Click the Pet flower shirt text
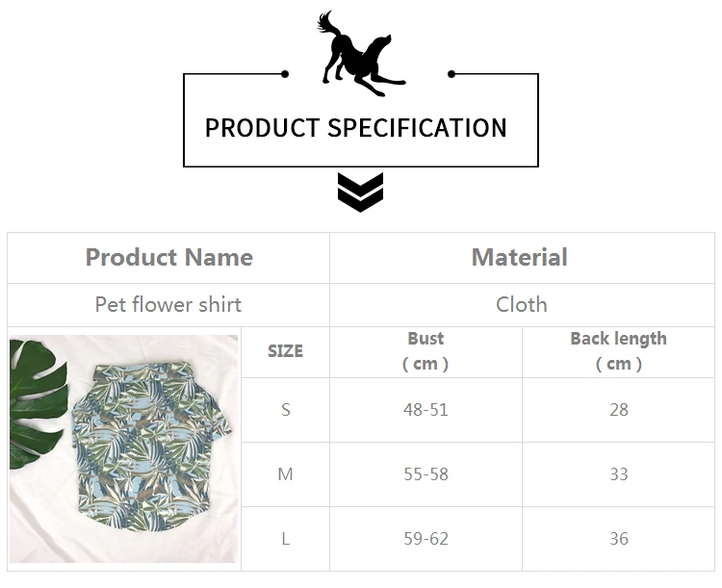This screenshot has height=588, width=722. pos(168,305)
